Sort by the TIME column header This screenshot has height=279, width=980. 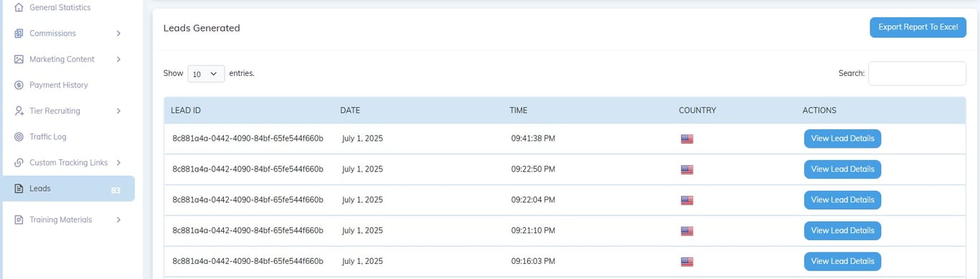[x=519, y=110]
